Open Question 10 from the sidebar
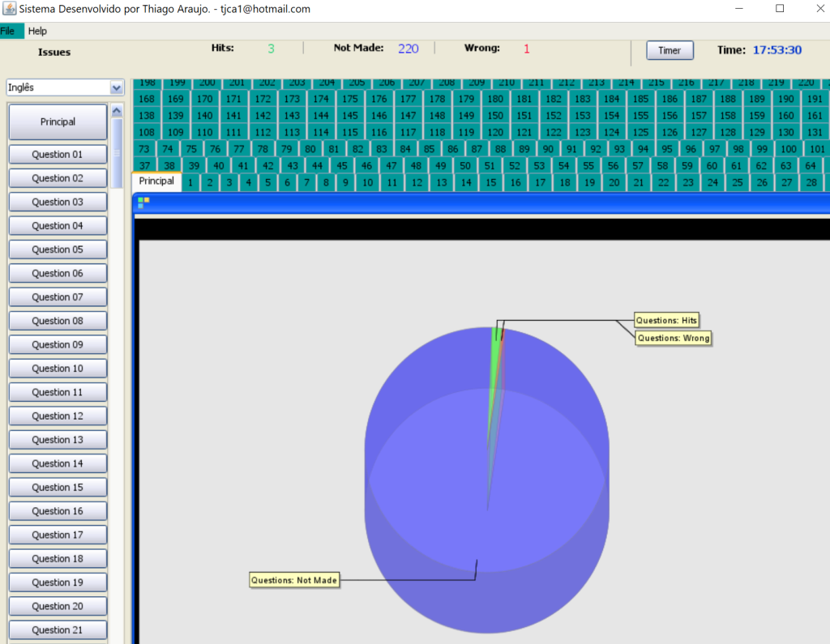830x644 pixels. [58, 369]
